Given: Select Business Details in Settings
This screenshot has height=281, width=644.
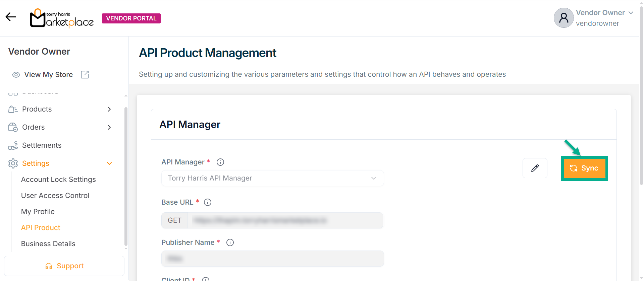Looking at the screenshot, I should [48, 244].
